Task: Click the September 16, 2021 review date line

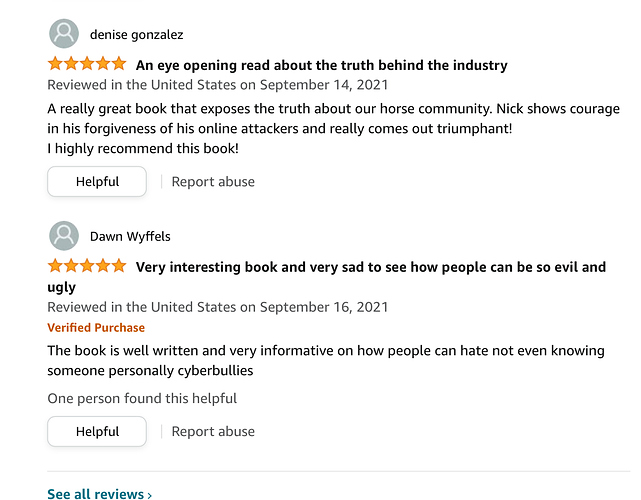Action: tap(217, 307)
